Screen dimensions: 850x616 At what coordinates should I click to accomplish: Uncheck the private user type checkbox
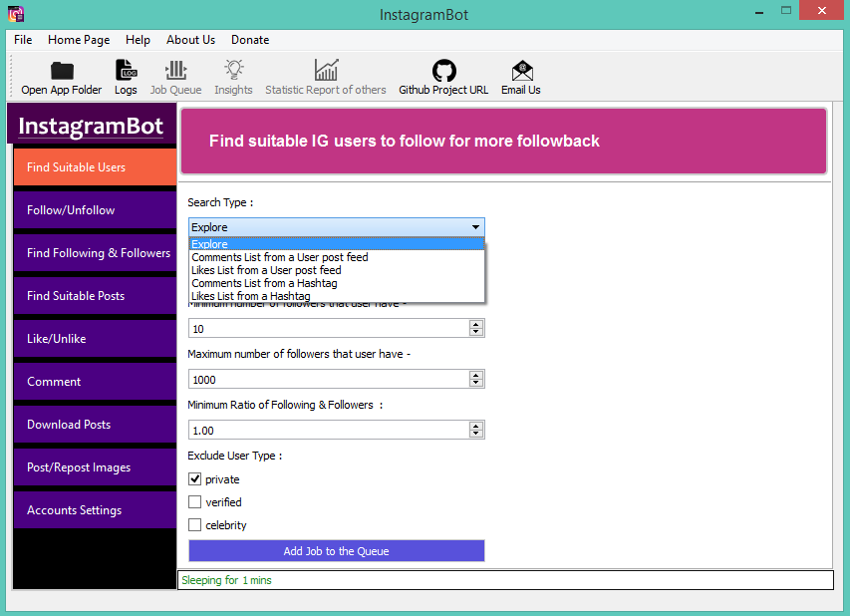(195, 479)
